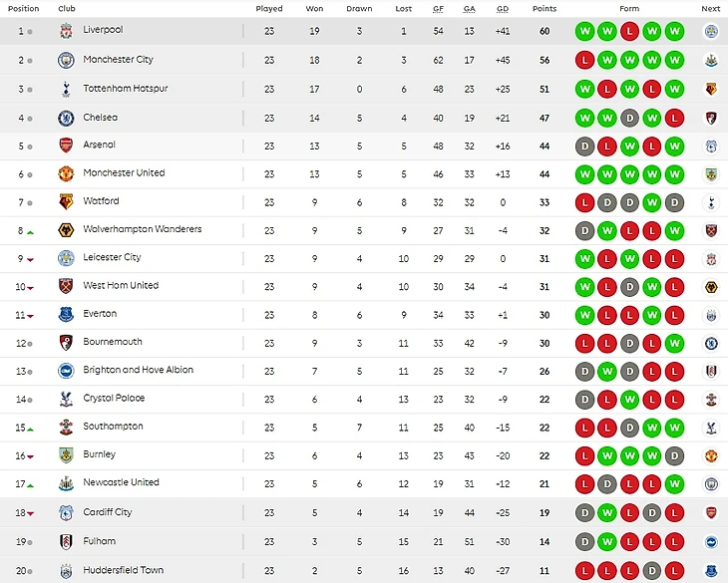Click the Chelsea club badge

tap(66, 118)
